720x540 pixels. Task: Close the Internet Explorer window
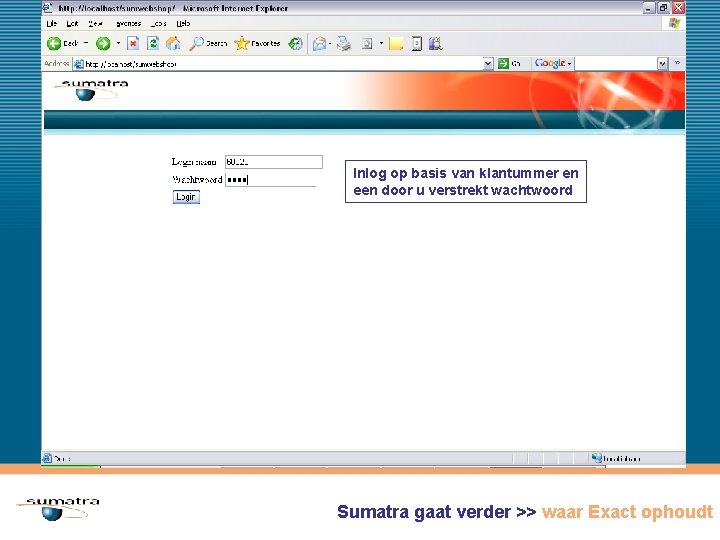pos(678,8)
